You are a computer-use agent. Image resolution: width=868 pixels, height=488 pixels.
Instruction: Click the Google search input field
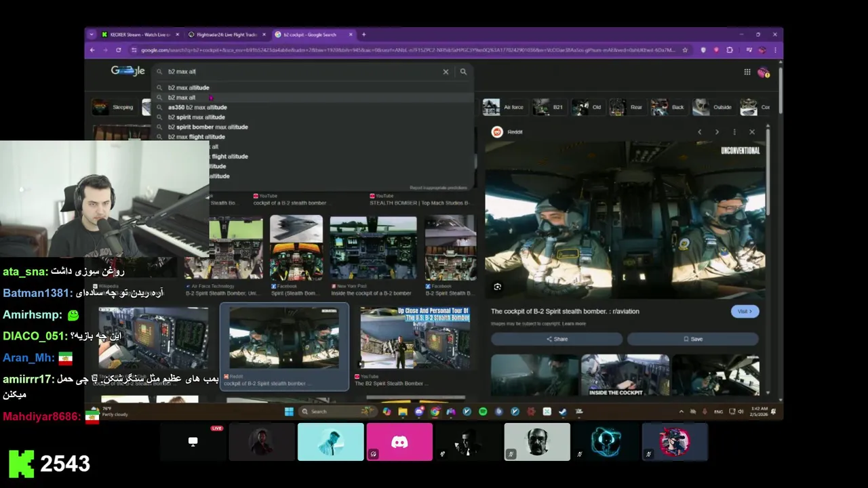[302, 72]
